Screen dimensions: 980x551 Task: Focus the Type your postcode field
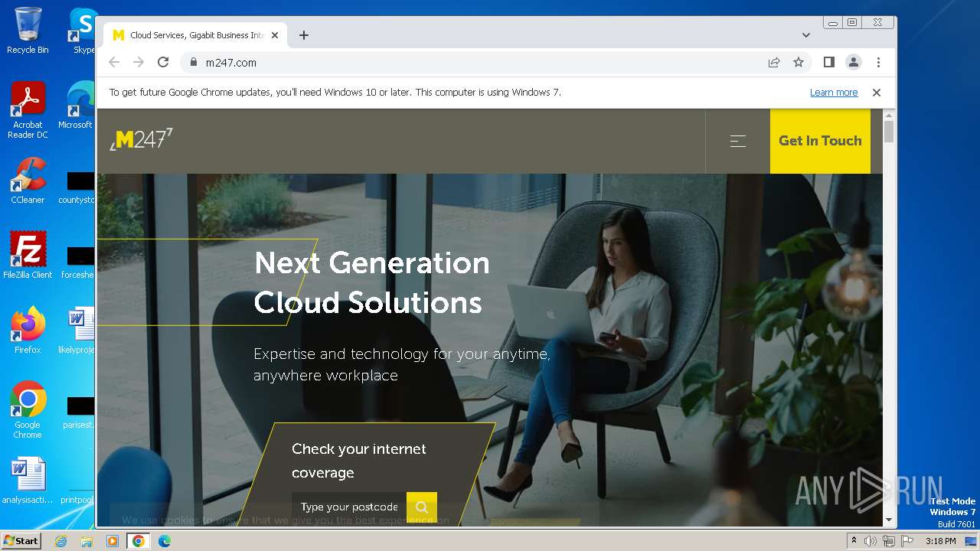coord(349,507)
